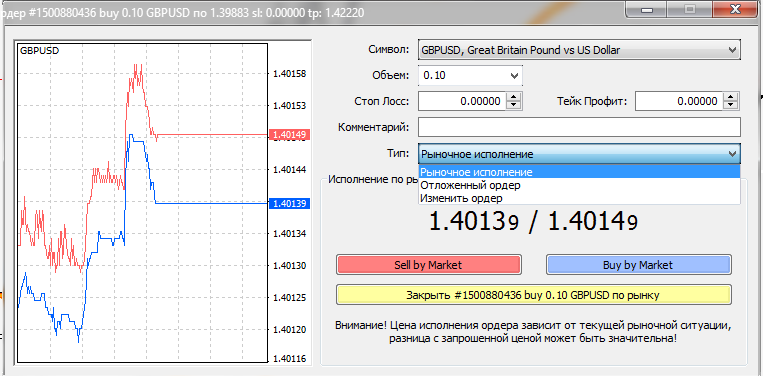This screenshot has width=763, height=376.
Task: Increase Стоп Лосс value with up arrow
Action: (x=514, y=97)
